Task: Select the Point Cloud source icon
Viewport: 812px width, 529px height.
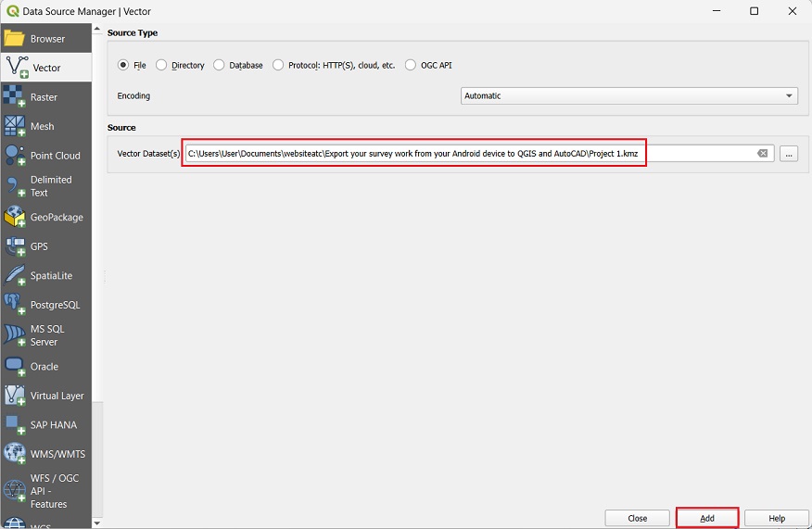Action: 14,156
